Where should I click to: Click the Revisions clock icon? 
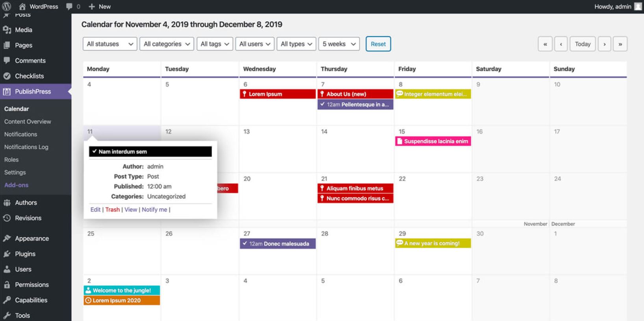(x=7, y=218)
